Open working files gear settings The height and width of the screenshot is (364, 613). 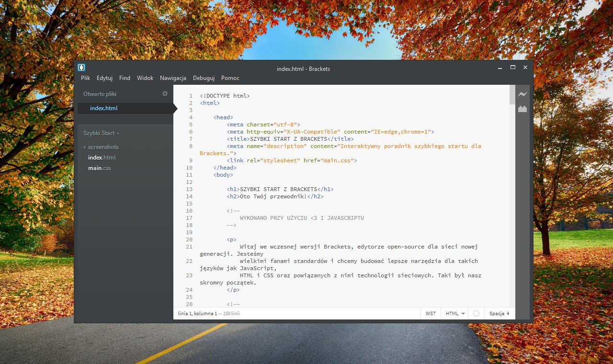point(165,94)
